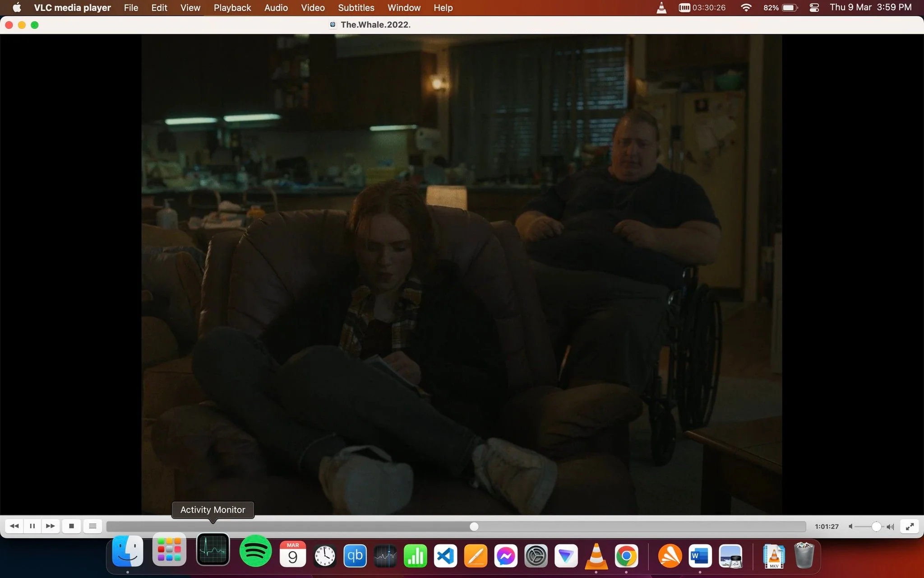The width and height of the screenshot is (924, 578).
Task: Expand the View menu
Action: coord(190,8)
